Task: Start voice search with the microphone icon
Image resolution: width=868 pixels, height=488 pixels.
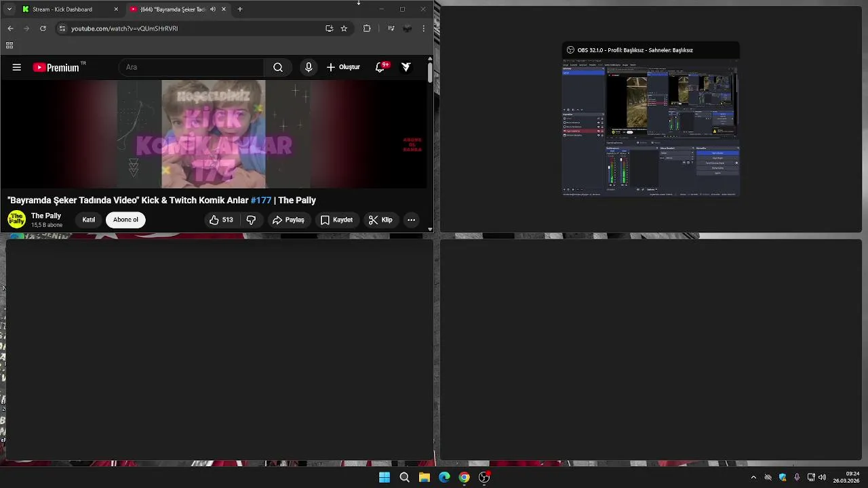Action: pyautogui.click(x=309, y=67)
